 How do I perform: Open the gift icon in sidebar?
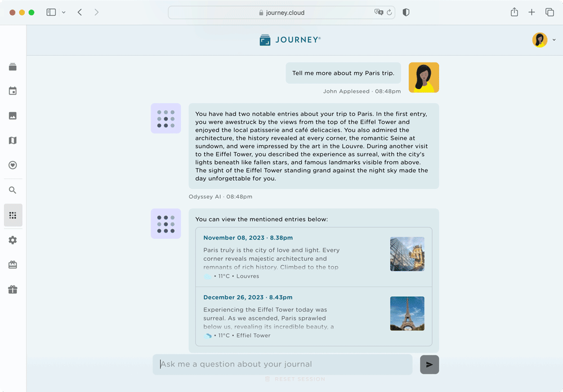point(12,289)
